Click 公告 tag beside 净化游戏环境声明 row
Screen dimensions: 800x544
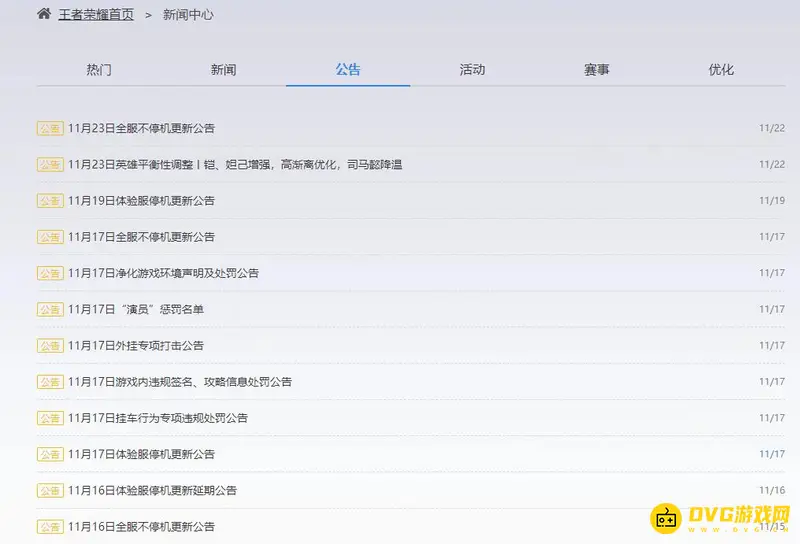(50, 273)
